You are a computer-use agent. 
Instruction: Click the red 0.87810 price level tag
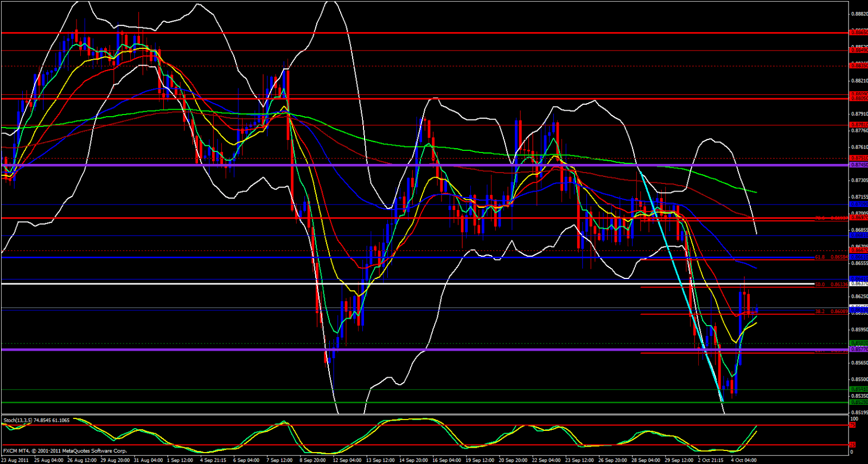click(859, 125)
